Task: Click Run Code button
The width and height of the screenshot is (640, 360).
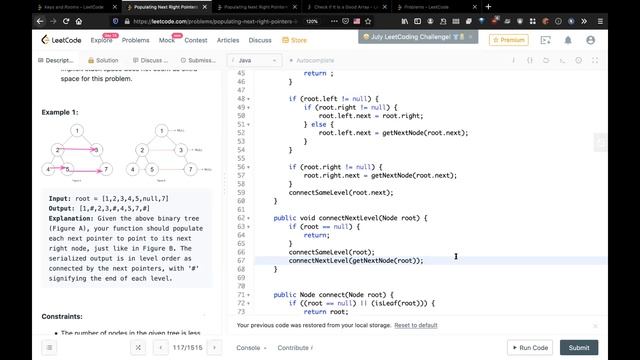Action: click(530, 347)
